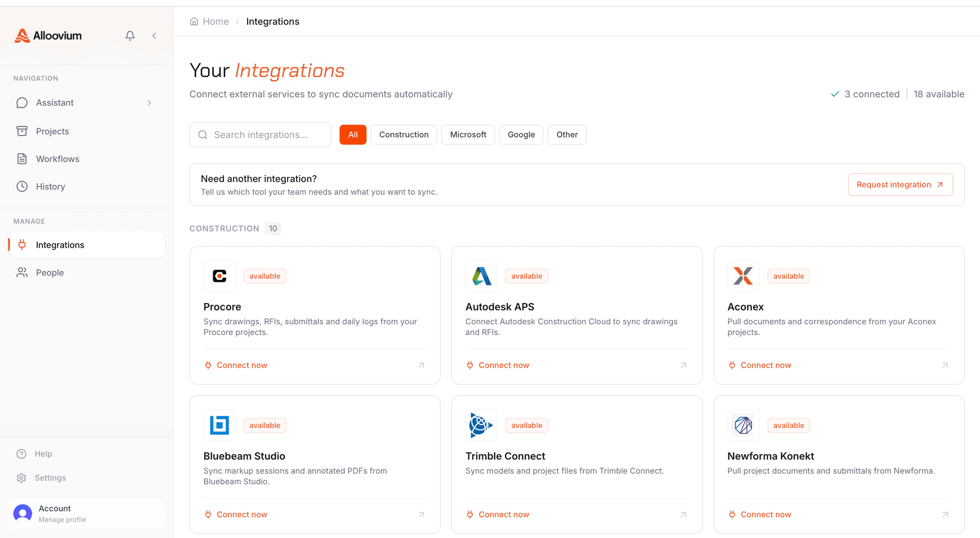Click the Workflows document icon

(x=22, y=159)
